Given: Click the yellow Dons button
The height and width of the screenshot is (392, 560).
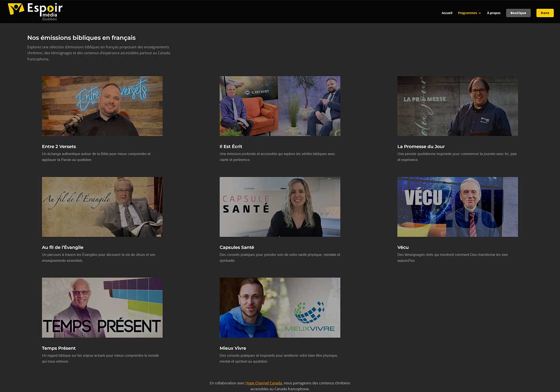Looking at the screenshot, I should [x=545, y=13].
